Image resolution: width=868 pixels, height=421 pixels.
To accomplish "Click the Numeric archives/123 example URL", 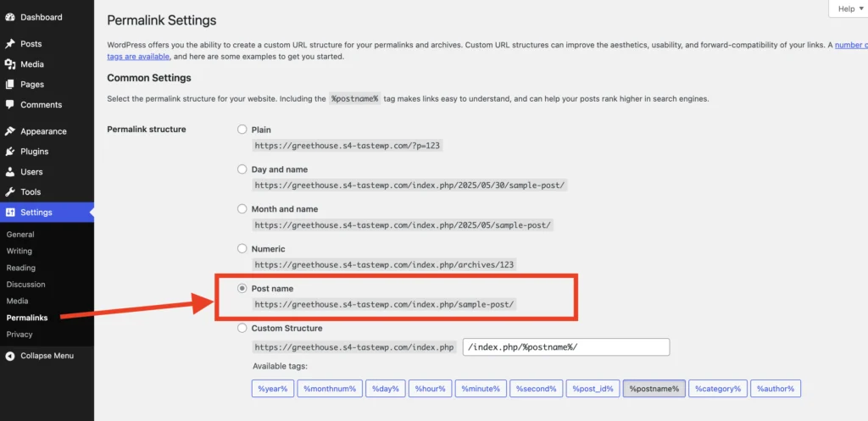I will [x=385, y=264].
